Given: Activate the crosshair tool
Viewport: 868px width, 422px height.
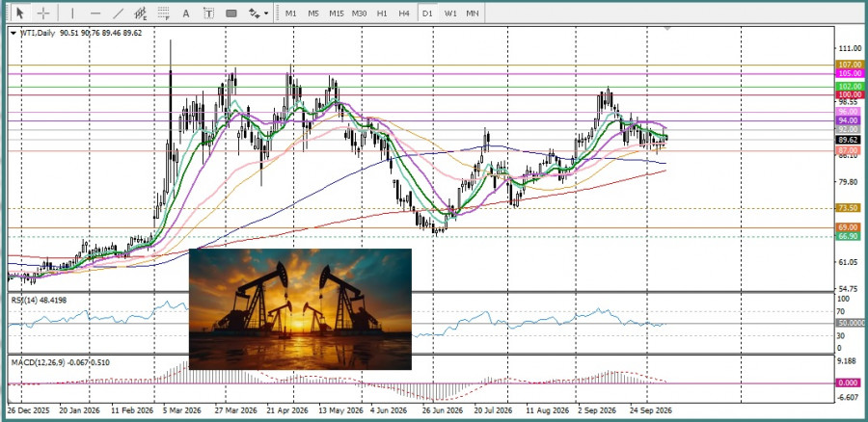Looking at the screenshot, I should (x=42, y=13).
